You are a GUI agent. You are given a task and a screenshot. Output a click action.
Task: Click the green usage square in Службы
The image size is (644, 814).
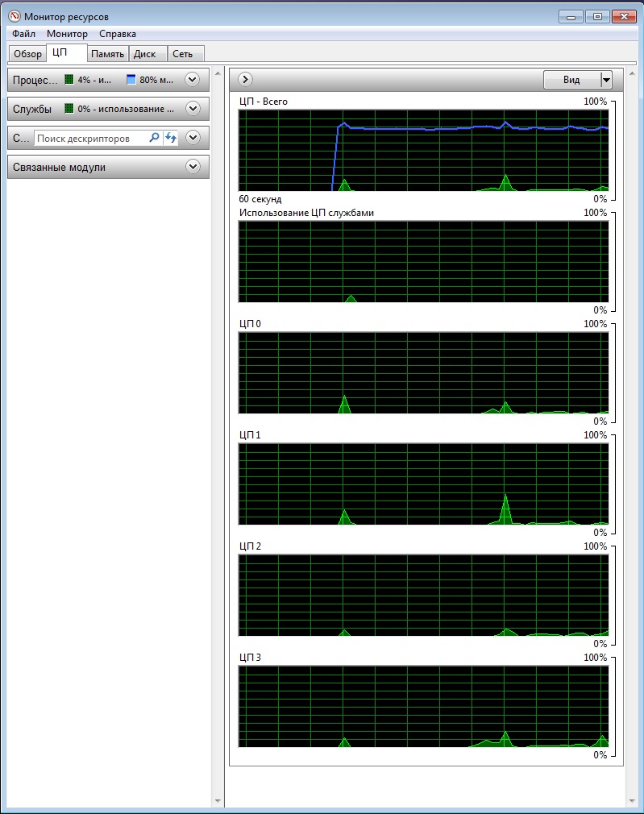(69, 109)
